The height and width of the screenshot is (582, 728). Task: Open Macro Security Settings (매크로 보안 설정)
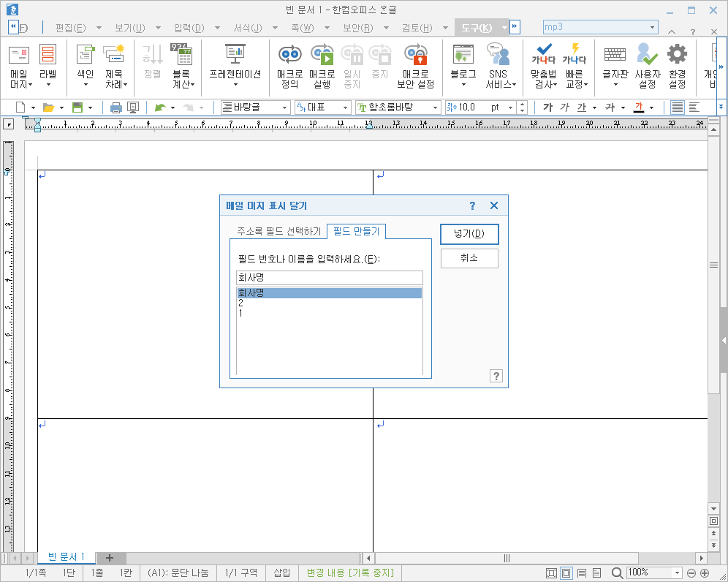[416, 66]
